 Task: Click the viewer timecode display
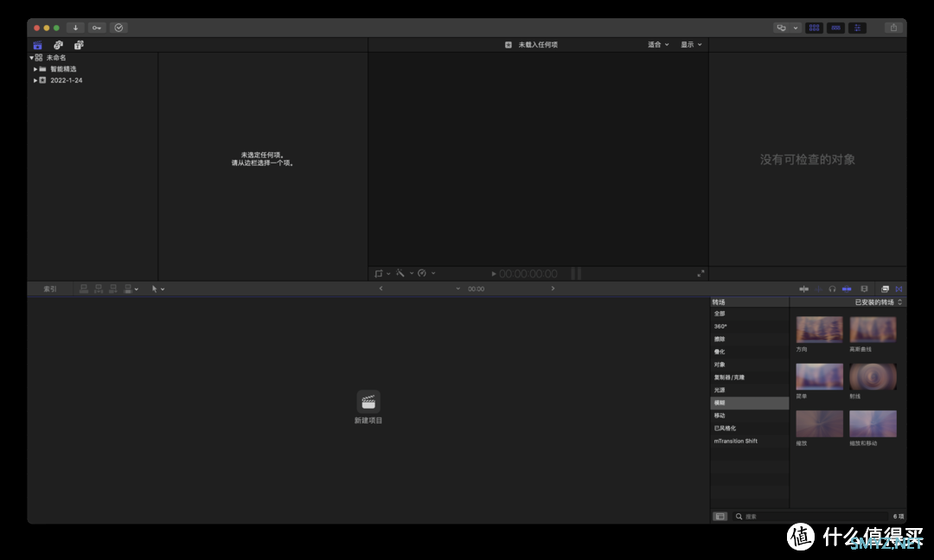(528, 274)
